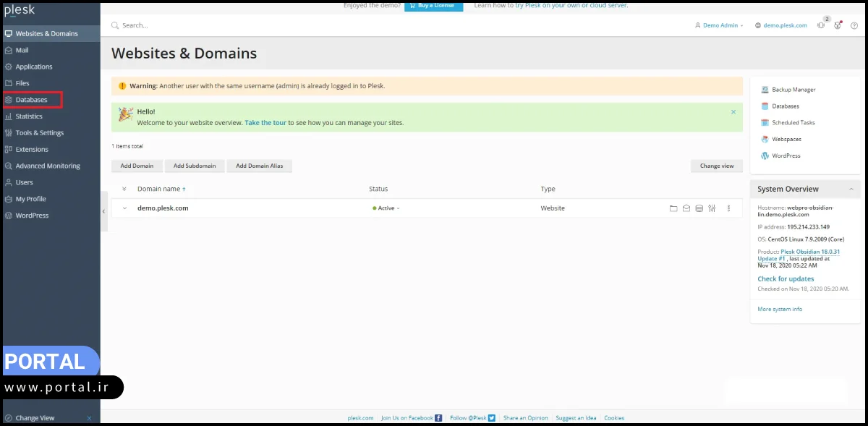Click database icon in demo.plesk.com row
This screenshot has height=426, width=868.
click(699, 208)
